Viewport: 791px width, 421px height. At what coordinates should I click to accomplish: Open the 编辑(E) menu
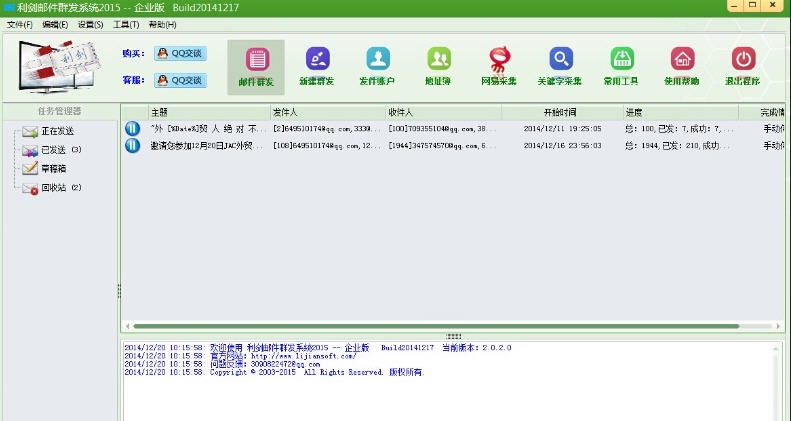pyautogui.click(x=55, y=25)
